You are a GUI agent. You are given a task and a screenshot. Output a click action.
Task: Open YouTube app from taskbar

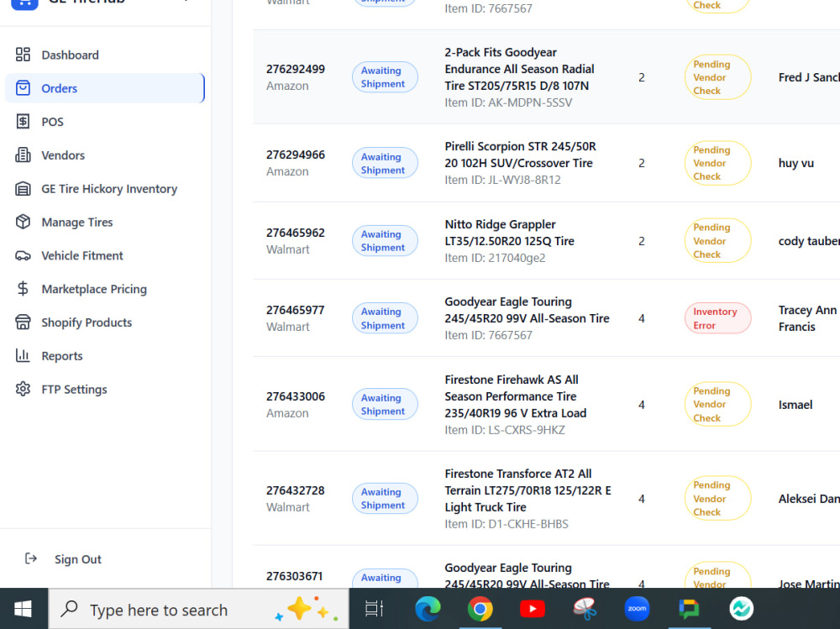532,609
